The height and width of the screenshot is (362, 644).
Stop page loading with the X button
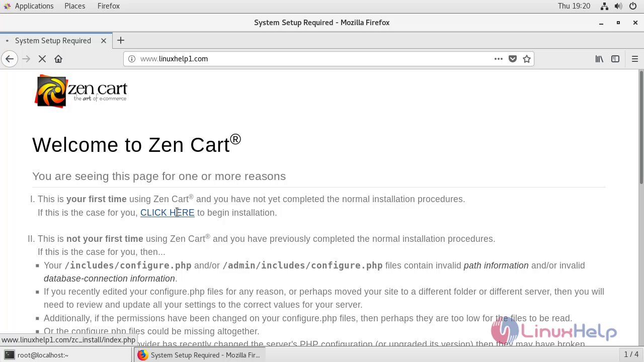pyautogui.click(x=42, y=59)
